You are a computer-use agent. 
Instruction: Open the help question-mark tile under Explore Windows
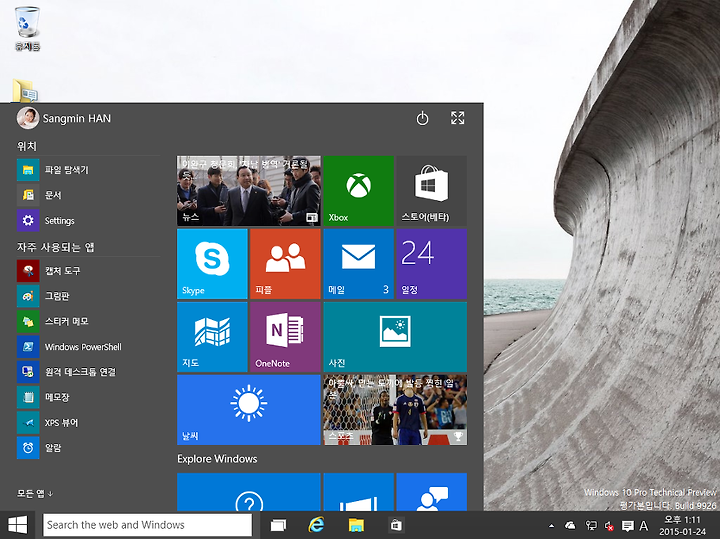[x=248, y=492]
